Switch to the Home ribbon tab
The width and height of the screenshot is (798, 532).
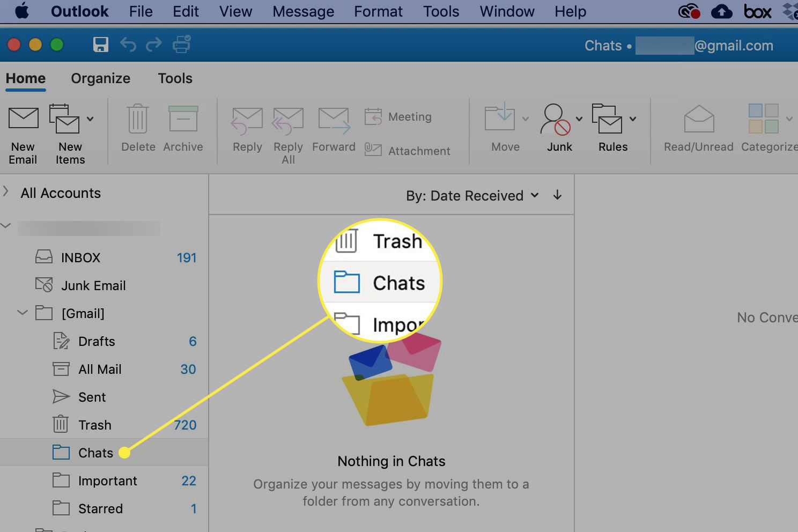click(x=26, y=78)
